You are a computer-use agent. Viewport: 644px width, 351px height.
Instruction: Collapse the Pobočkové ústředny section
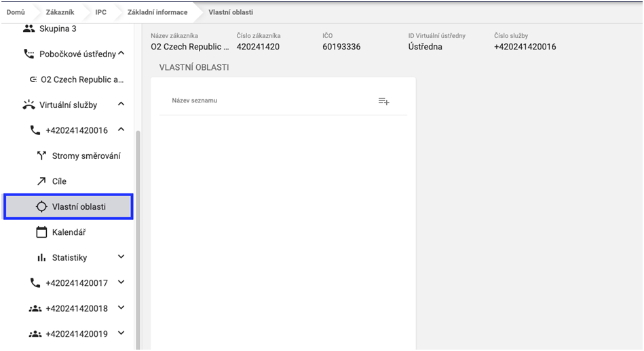click(121, 54)
